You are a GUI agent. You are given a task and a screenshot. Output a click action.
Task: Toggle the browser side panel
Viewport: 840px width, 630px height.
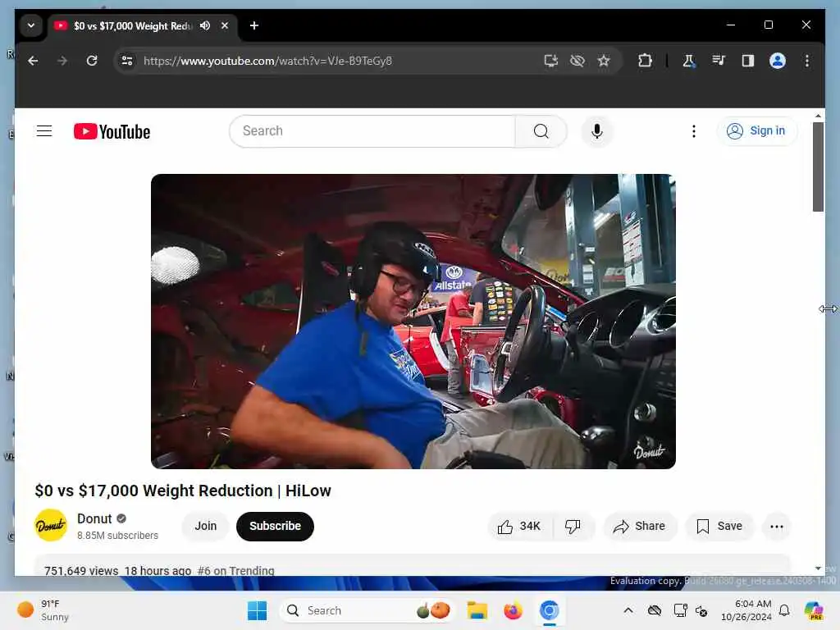[x=748, y=61]
